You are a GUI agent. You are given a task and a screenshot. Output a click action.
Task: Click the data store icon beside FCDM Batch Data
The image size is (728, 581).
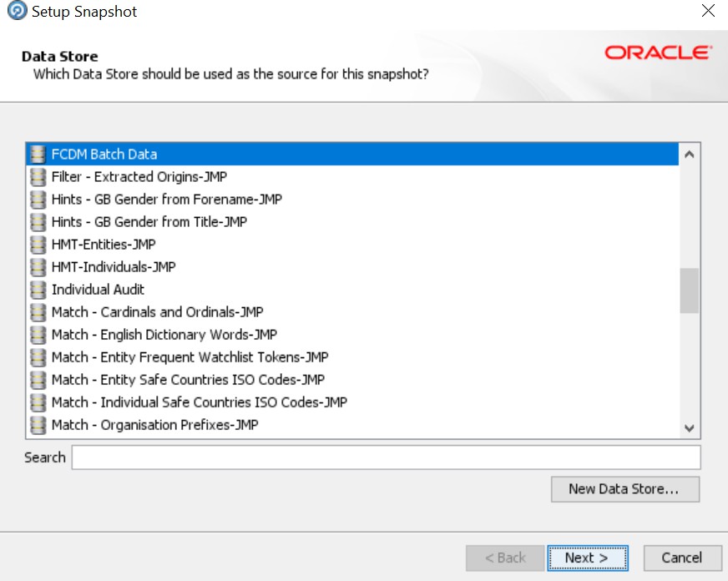(x=37, y=154)
